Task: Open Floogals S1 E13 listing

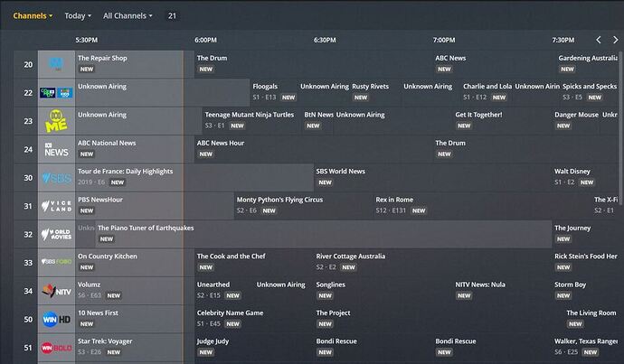Action: 274,93
